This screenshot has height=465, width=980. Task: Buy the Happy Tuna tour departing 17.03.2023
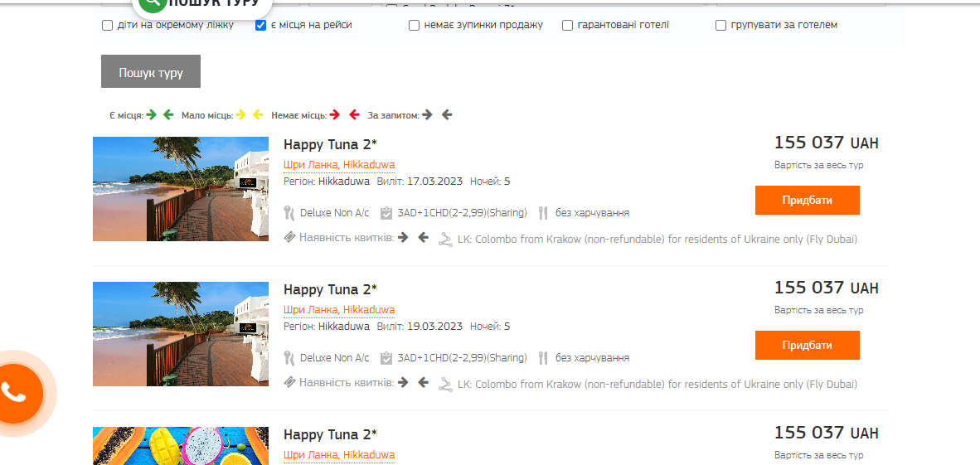coord(807,200)
